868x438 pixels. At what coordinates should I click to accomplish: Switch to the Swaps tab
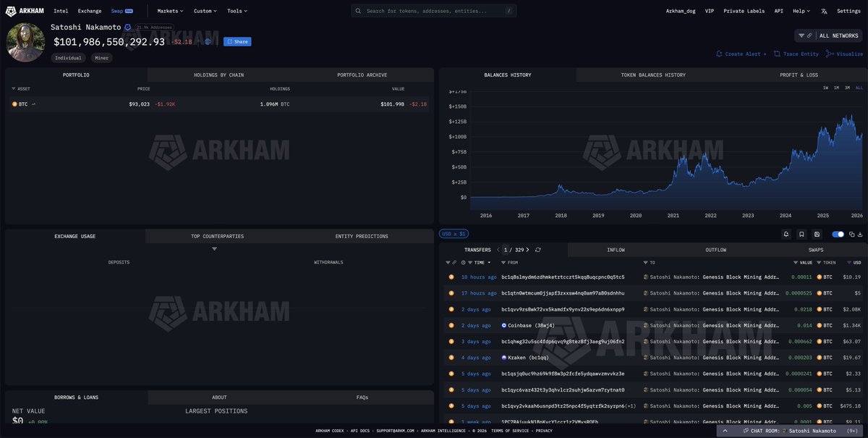click(x=816, y=250)
